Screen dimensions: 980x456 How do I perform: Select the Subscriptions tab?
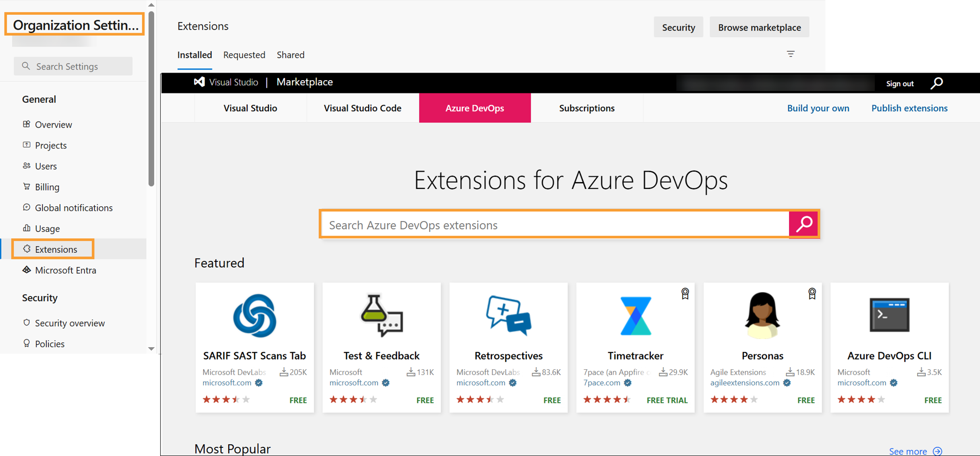587,108
